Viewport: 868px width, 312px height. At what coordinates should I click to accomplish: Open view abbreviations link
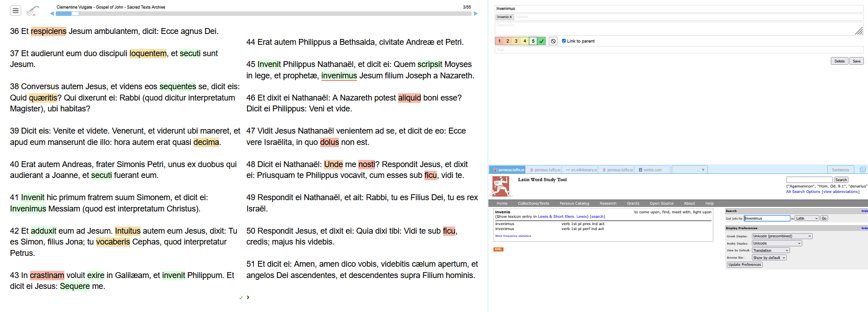pos(840,192)
